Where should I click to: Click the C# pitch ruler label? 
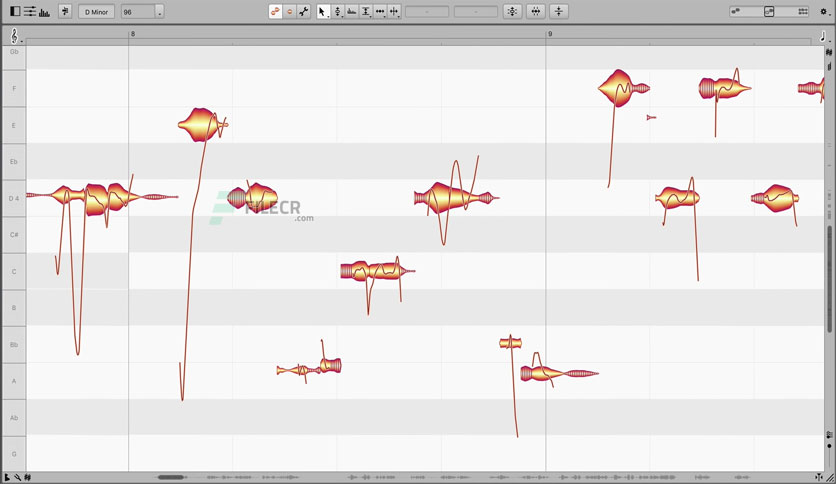coord(14,235)
